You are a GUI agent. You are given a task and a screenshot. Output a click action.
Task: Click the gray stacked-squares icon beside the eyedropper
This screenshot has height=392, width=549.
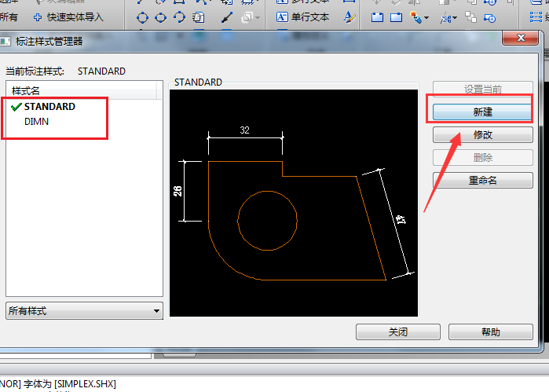coord(247,16)
